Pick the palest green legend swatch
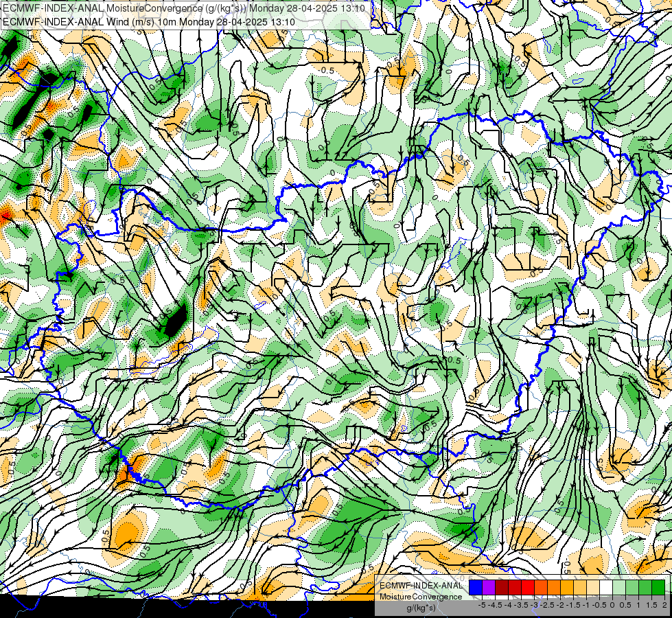Image resolution: width=672 pixels, height=618 pixels. 619,587
